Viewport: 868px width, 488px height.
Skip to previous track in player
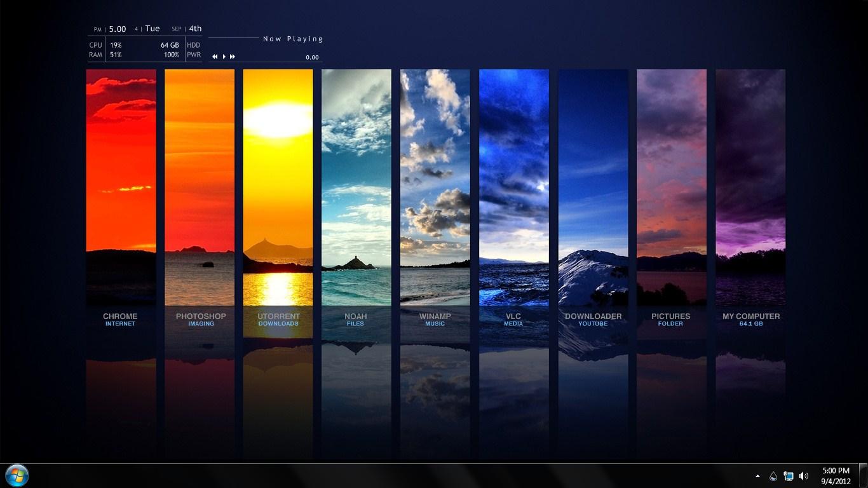coord(215,57)
